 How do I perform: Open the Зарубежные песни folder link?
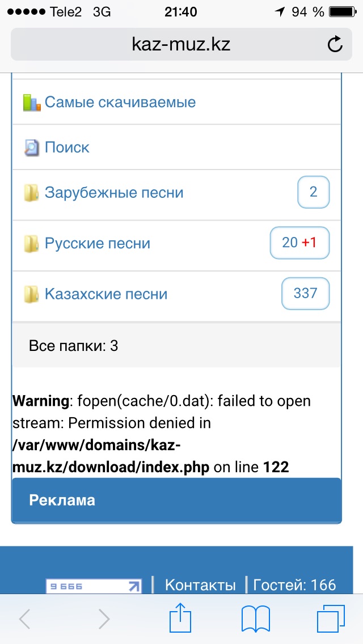(114, 193)
